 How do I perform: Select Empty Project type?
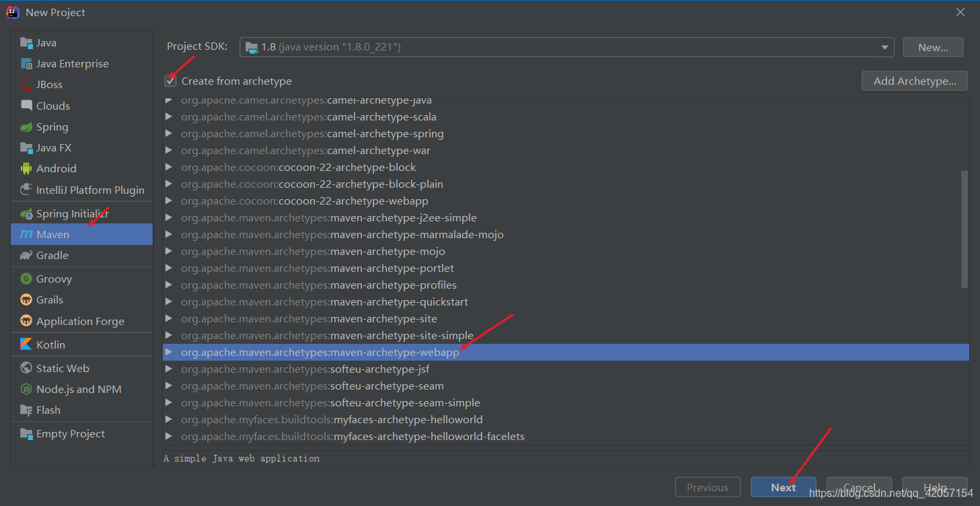[82, 434]
